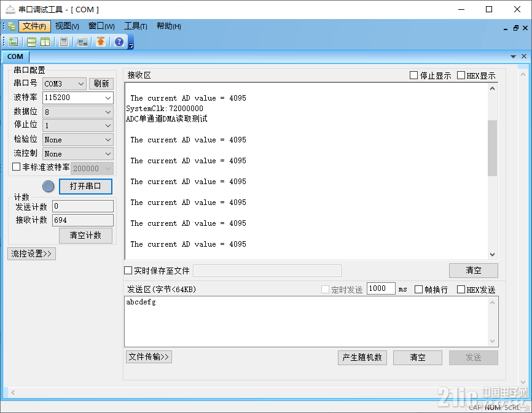Check the HEX显示 checkbox
The width and height of the screenshot is (532, 413).
point(461,75)
